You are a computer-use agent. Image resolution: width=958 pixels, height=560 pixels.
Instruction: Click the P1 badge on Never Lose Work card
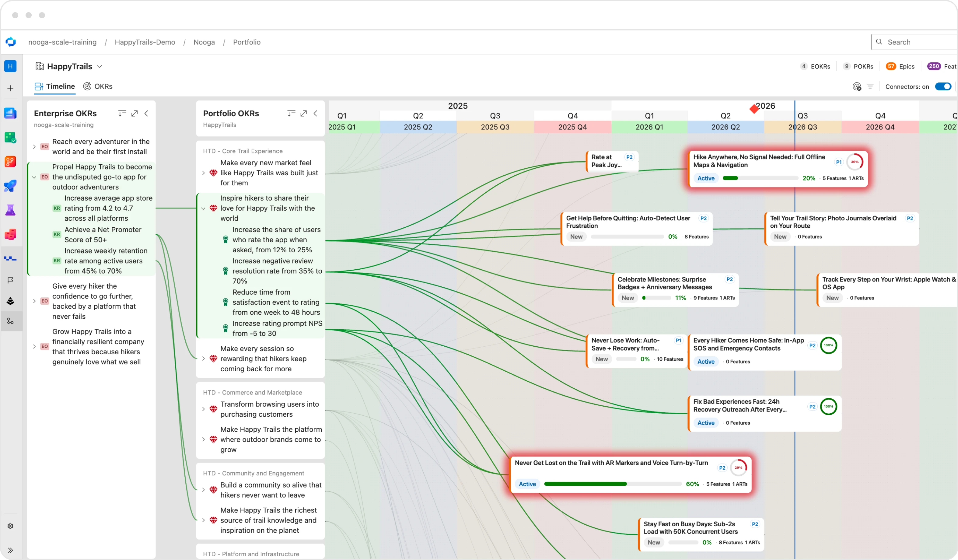[679, 341]
